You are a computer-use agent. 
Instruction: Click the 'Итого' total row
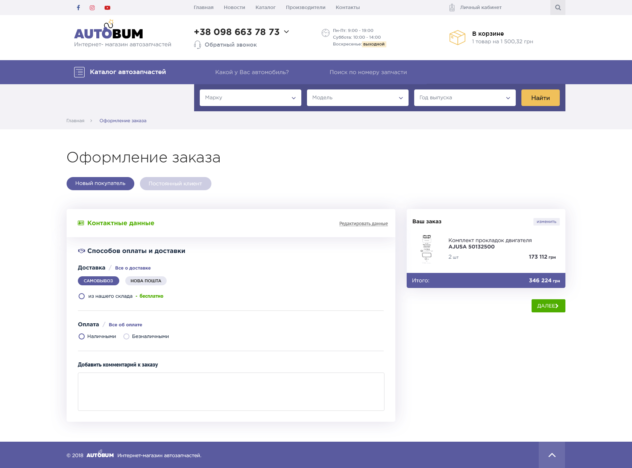(486, 281)
